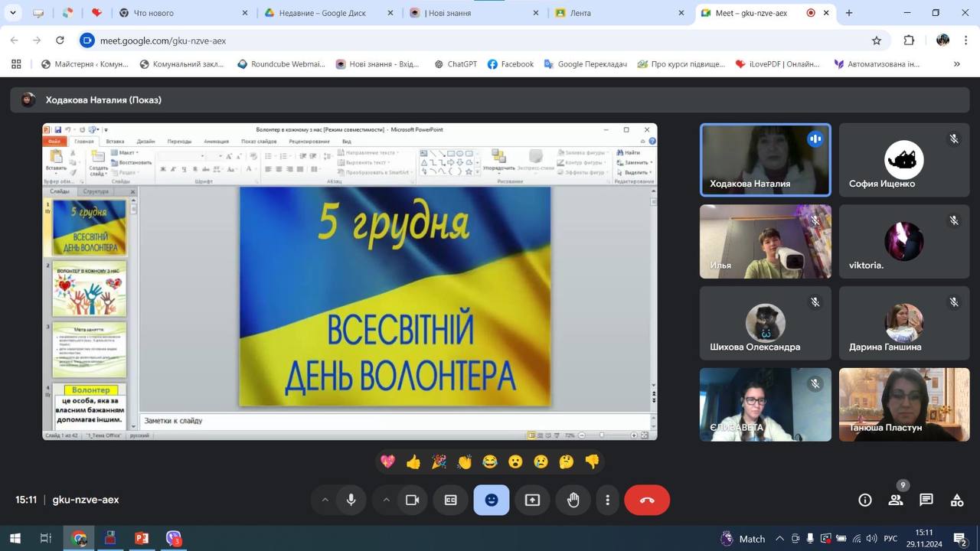
Task: Show the participants list icon
Action: (x=896, y=500)
